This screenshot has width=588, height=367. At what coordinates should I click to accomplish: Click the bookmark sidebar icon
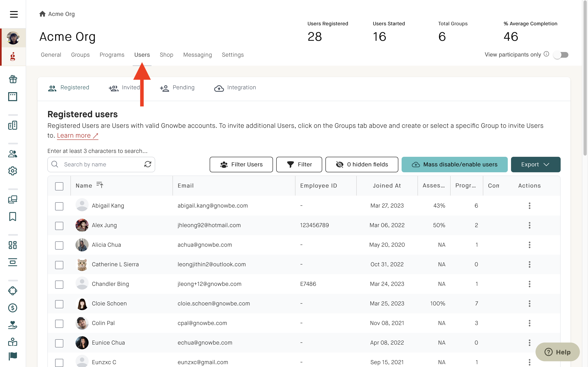point(13,217)
